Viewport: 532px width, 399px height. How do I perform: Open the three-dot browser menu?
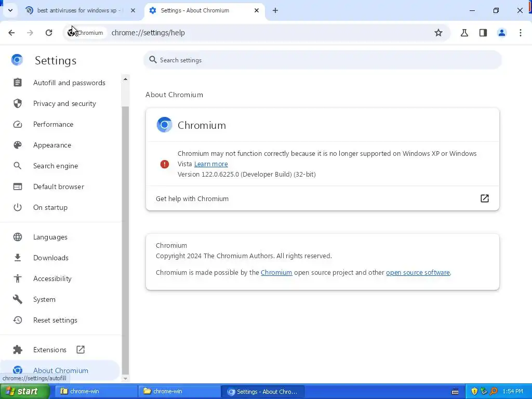pos(521,33)
